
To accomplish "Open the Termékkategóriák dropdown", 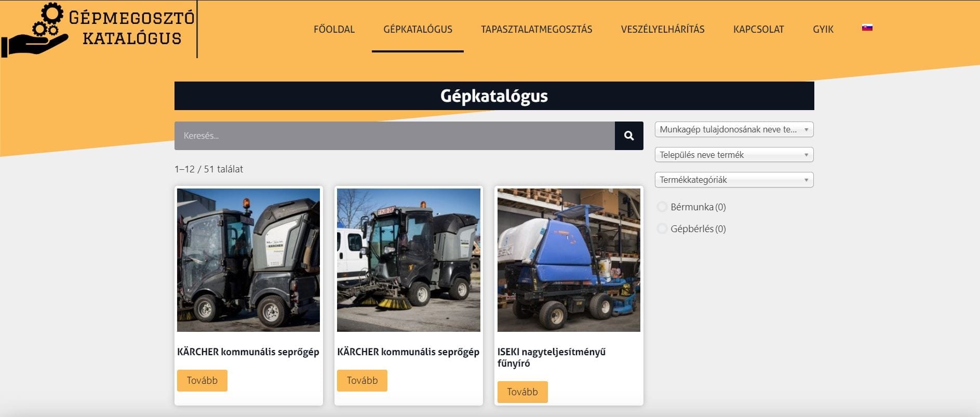I will point(734,180).
